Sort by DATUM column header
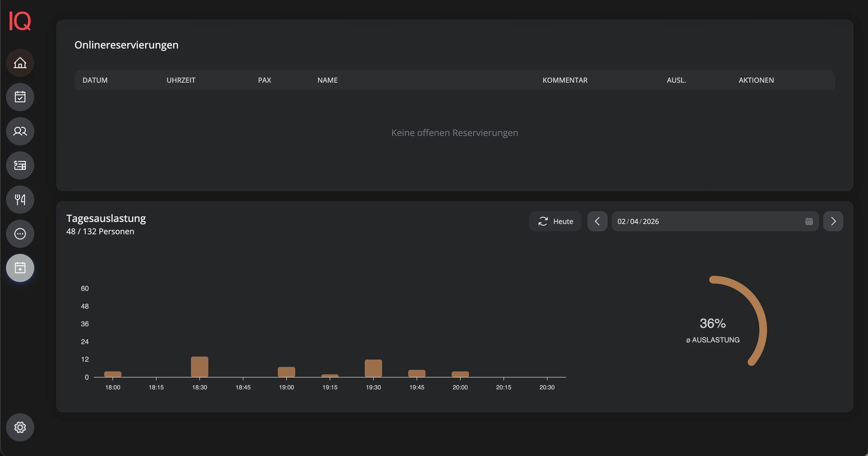868x456 pixels. click(x=95, y=80)
